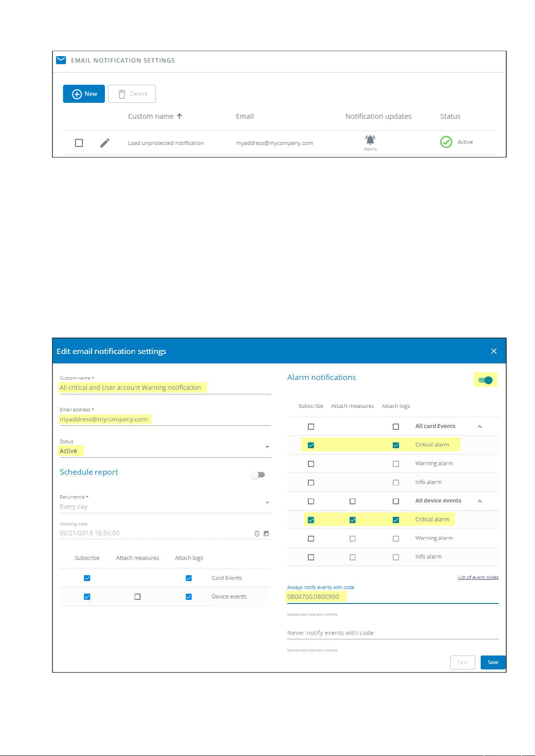Click the calendar icon of Starting date
Image resolution: width=535 pixels, height=756 pixels.
coord(266,533)
